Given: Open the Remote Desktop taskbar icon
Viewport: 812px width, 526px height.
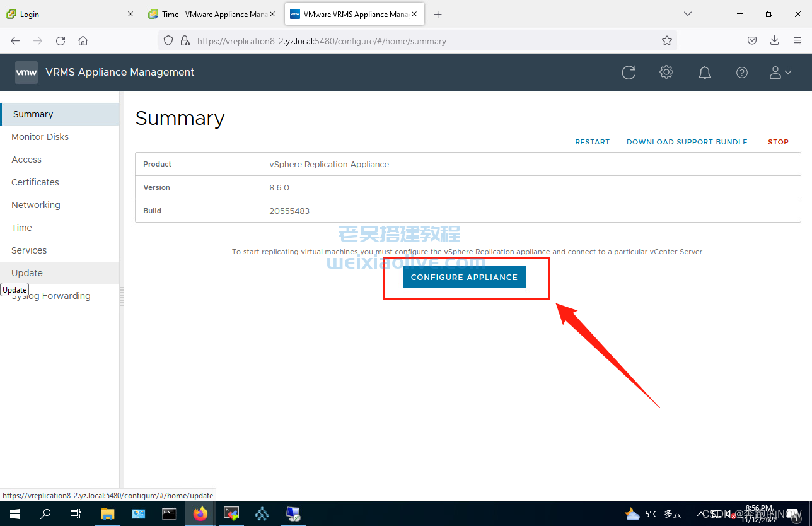Looking at the screenshot, I should coord(293,514).
